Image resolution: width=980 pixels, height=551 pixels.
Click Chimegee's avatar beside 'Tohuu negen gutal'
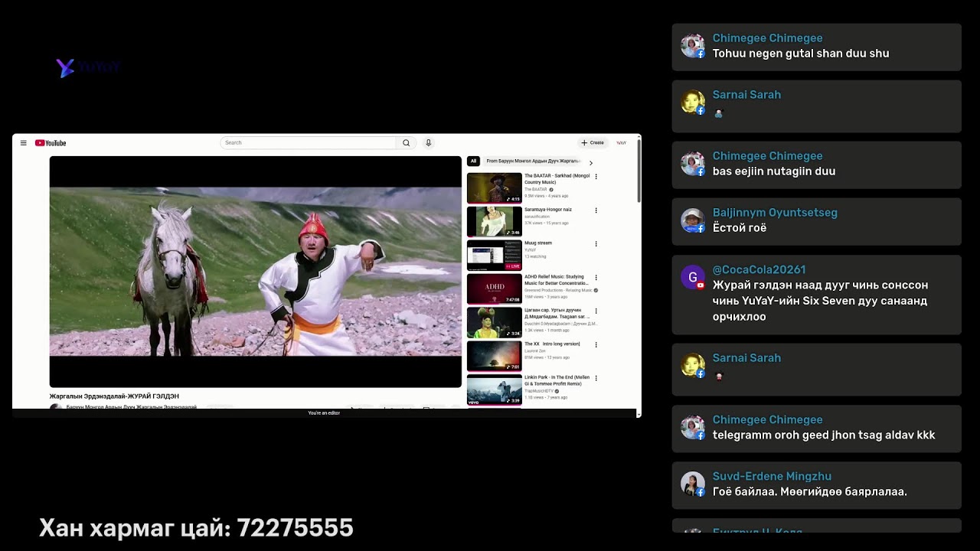(693, 46)
